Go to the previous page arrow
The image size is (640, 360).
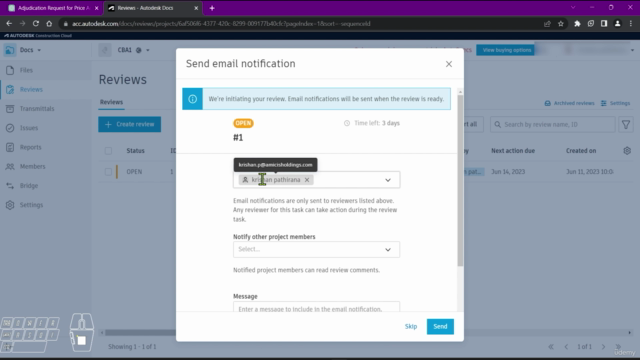click(566, 347)
